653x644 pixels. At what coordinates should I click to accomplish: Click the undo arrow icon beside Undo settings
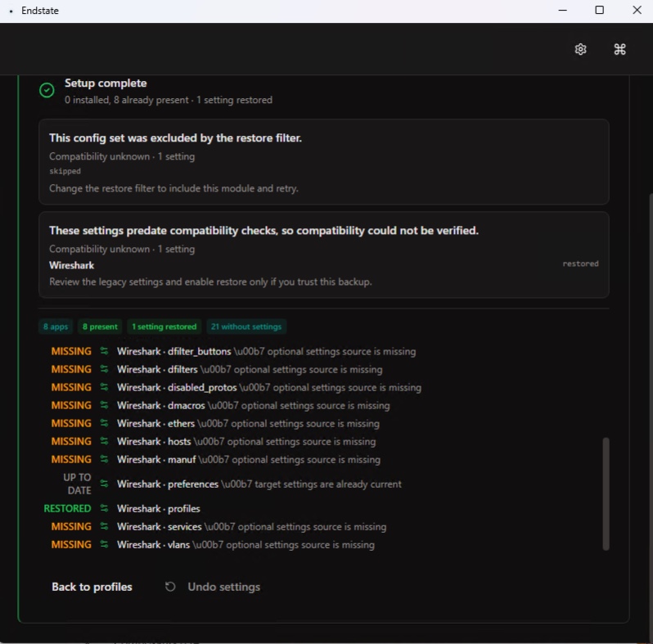pos(170,587)
